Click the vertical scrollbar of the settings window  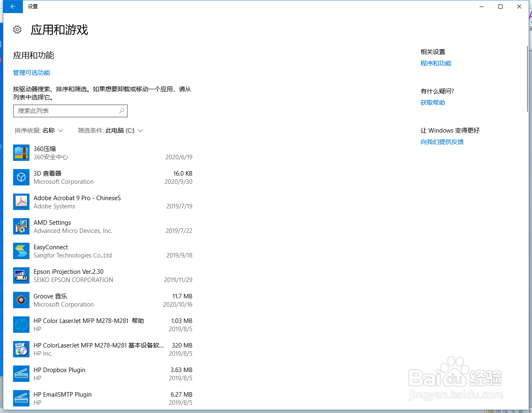tap(527, 79)
